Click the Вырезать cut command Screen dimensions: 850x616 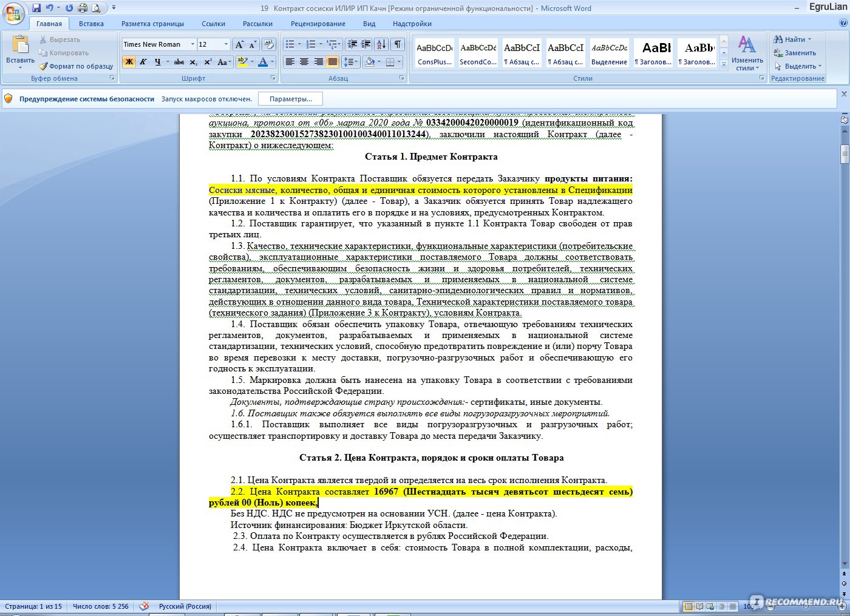click(x=59, y=39)
